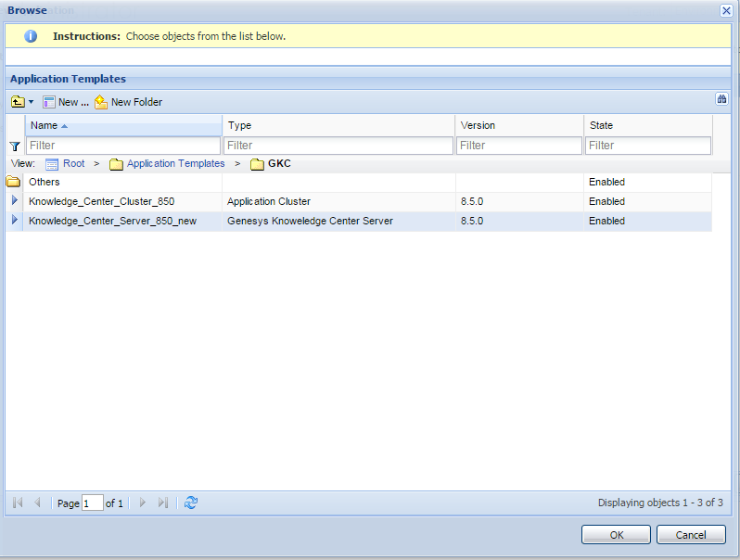Click the refresh icon in paging bar
740x560 pixels.
click(x=191, y=503)
